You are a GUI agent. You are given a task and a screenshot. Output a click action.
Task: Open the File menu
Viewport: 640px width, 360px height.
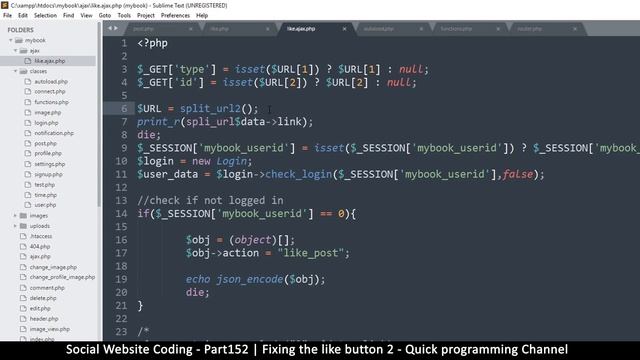(x=7, y=16)
